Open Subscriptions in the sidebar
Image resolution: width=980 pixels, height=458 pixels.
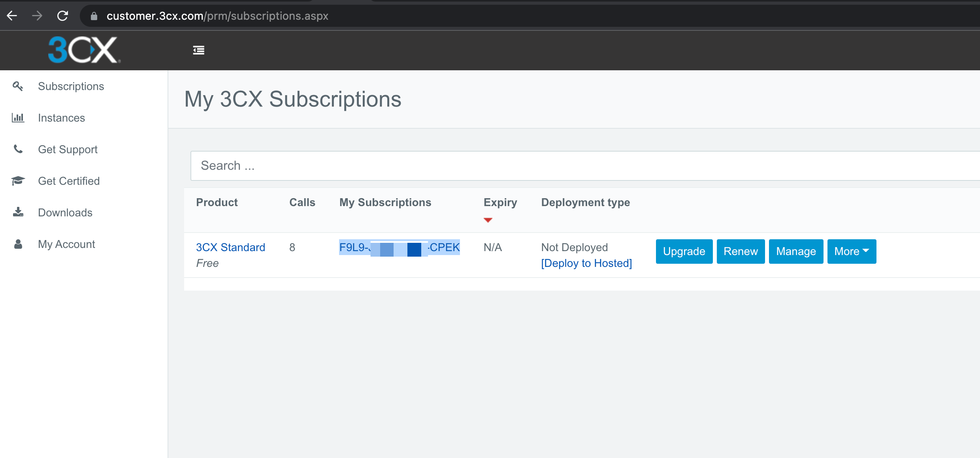(x=71, y=86)
